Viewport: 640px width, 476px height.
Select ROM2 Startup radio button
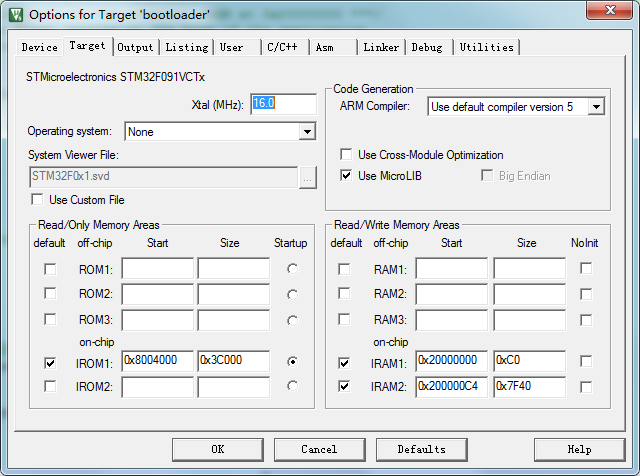pos(292,294)
